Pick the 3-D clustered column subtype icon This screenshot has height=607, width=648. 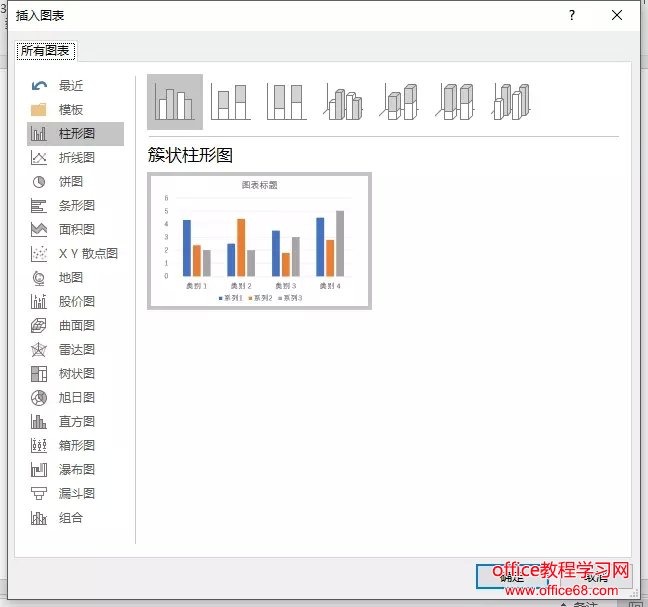[343, 102]
